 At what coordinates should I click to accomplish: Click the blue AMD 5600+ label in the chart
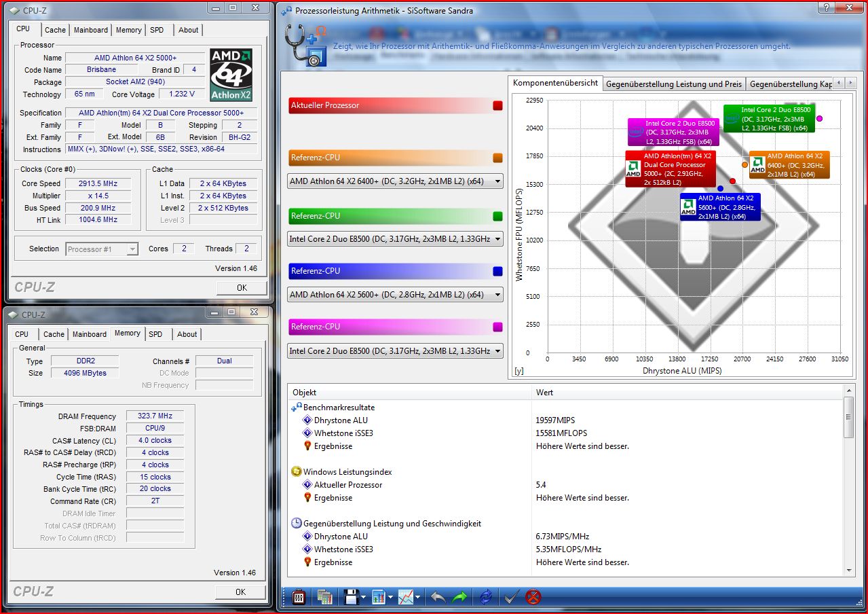click(720, 207)
